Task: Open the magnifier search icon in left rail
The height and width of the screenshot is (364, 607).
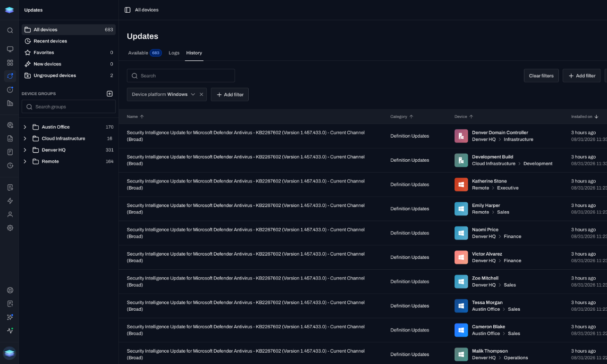Action: (x=10, y=30)
